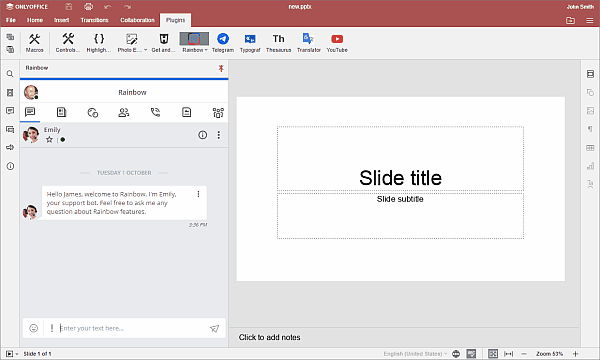600x360 pixels.
Task: Open the Rainbow calls icon
Action: [155, 112]
